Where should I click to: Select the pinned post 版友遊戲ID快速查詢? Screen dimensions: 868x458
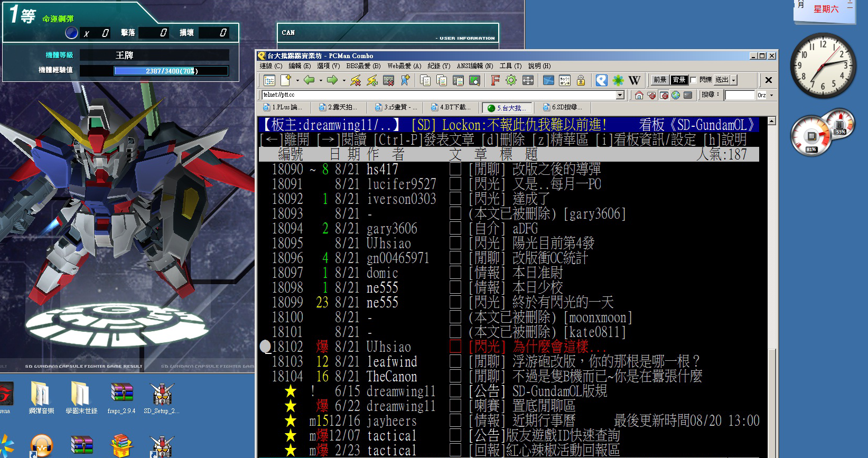(509, 435)
